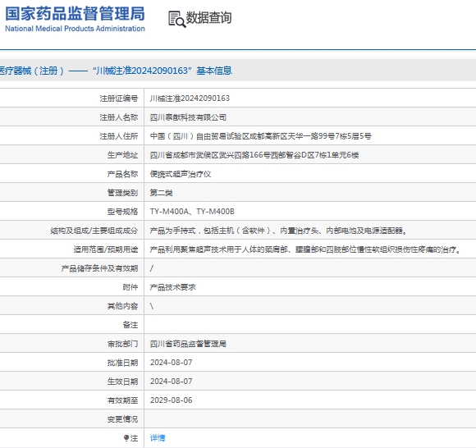
Task: Click the 数据查询 magnifier icon
Action: 177,19
